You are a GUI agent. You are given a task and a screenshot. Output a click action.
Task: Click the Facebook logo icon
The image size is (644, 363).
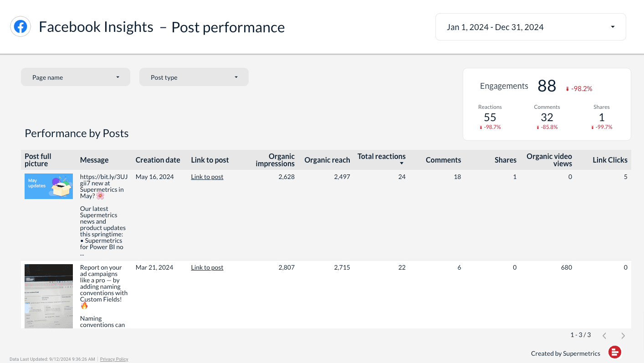[x=20, y=27]
